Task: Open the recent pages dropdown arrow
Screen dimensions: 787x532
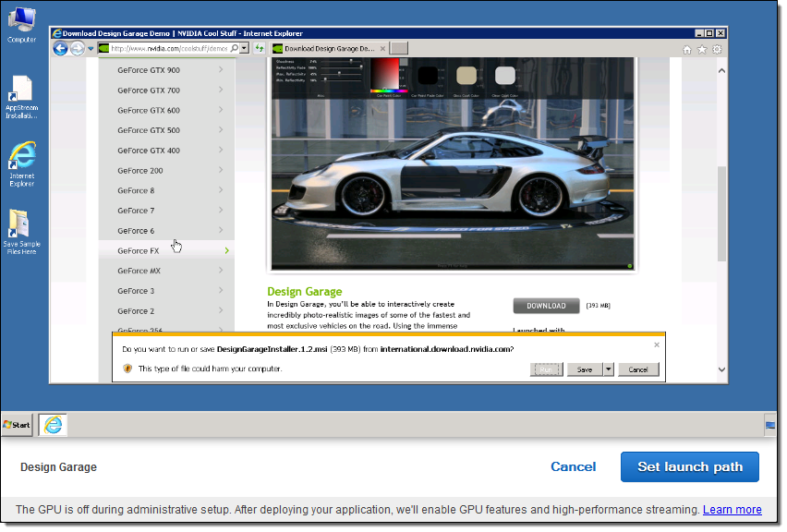Action: click(91, 49)
